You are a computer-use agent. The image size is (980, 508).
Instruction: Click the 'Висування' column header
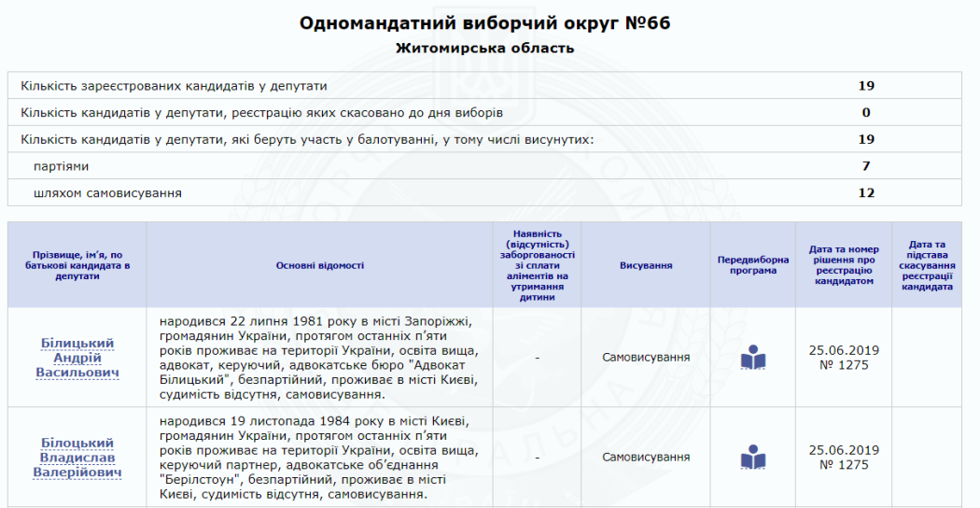[646, 265]
